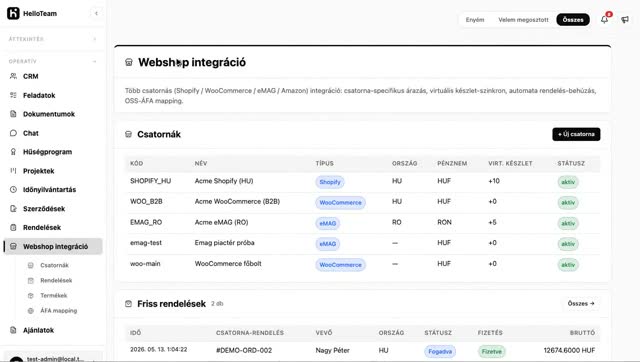This screenshot has width=640, height=362.
Task: Click WooCommerce badge in WOO_B2B row
Action: [x=340, y=202]
